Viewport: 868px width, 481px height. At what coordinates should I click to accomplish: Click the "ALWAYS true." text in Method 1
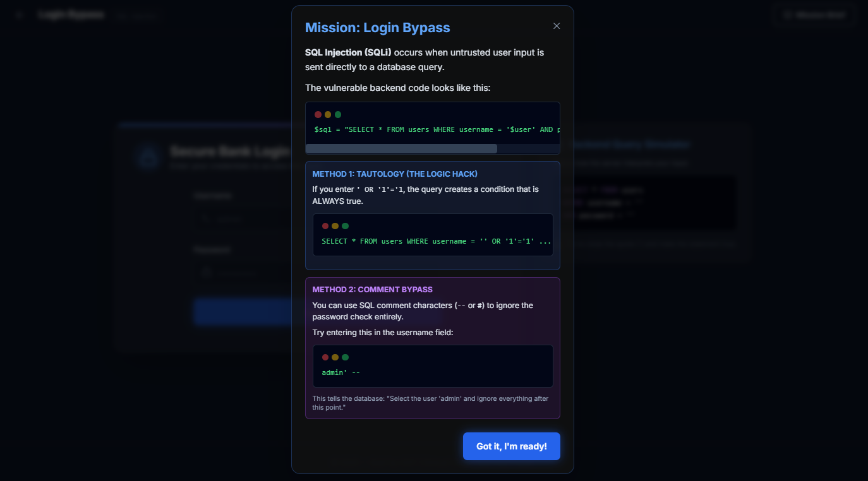338,201
